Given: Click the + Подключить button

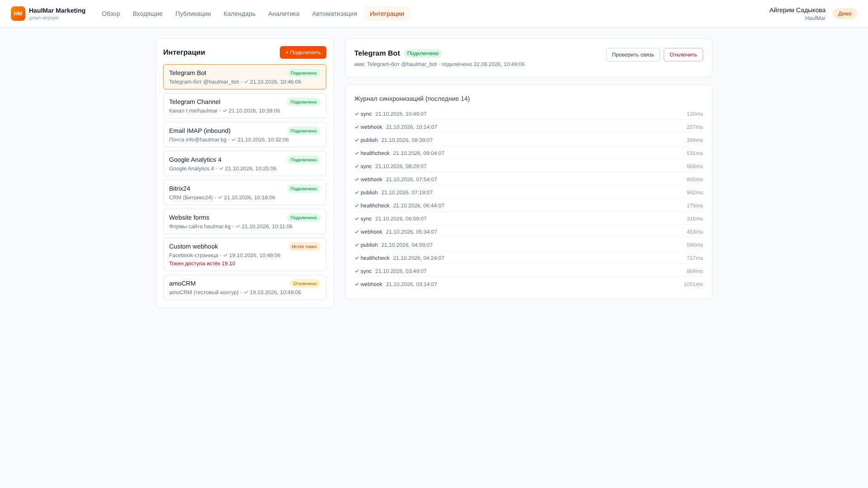Looking at the screenshot, I should tap(303, 52).
